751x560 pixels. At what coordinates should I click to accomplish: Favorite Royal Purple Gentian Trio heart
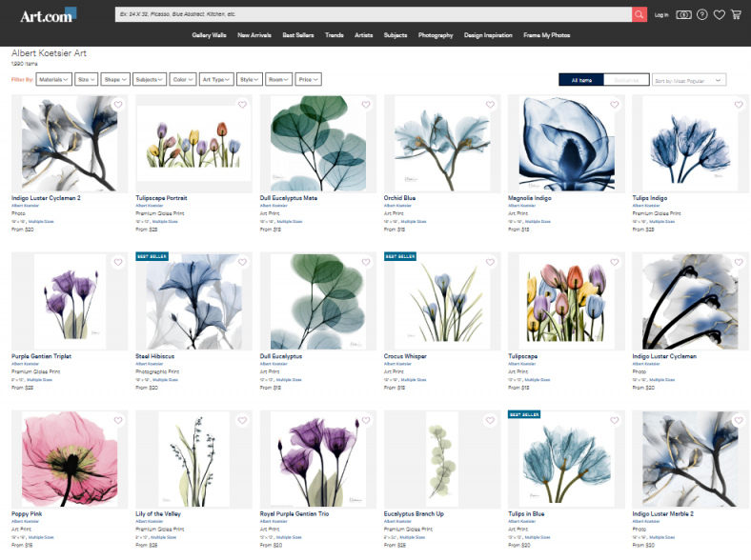[x=366, y=420]
